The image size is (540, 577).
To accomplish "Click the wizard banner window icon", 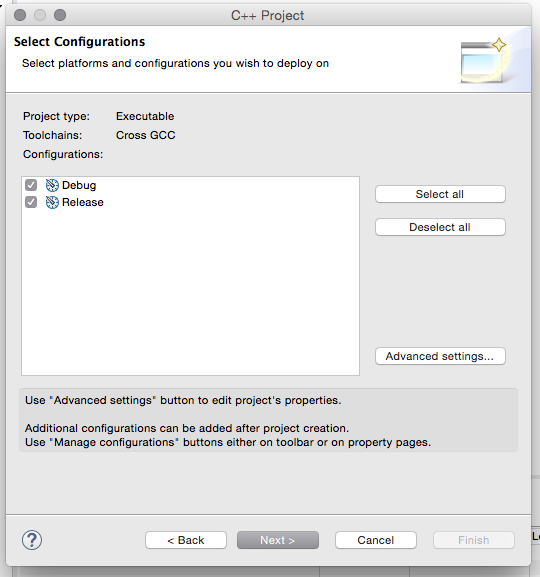I will click(483, 60).
